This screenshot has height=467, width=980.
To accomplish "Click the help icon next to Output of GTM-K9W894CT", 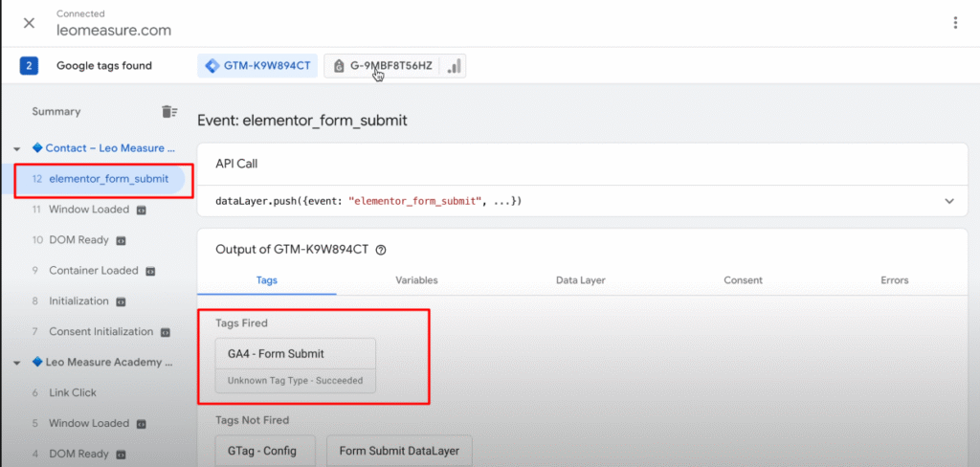I will [381, 250].
